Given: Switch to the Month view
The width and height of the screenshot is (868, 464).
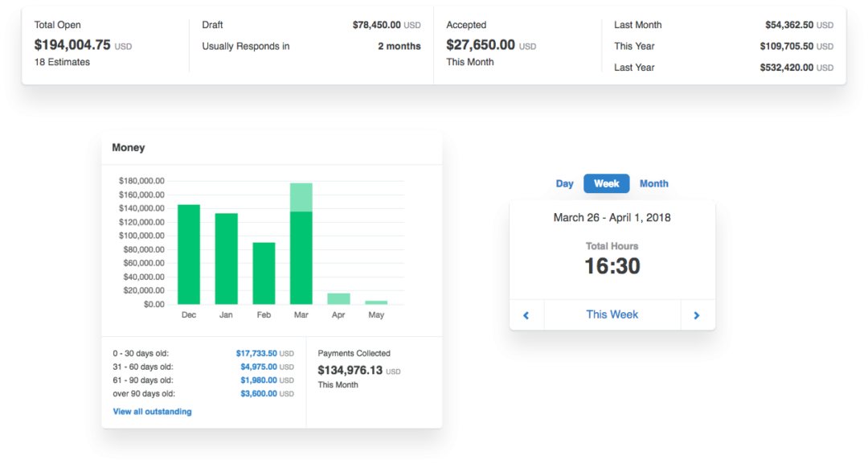Looking at the screenshot, I should click(x=654, y=183).
